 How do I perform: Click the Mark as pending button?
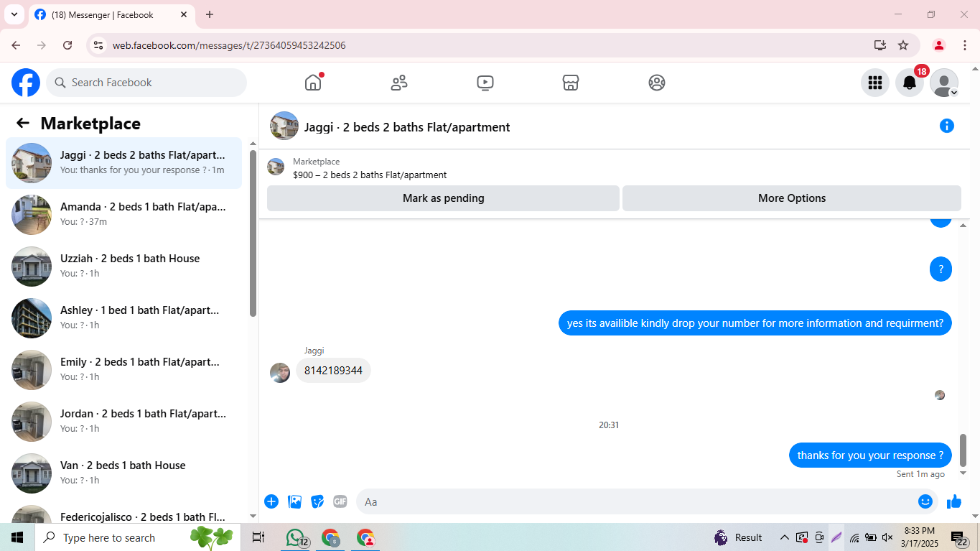[443, 198]
